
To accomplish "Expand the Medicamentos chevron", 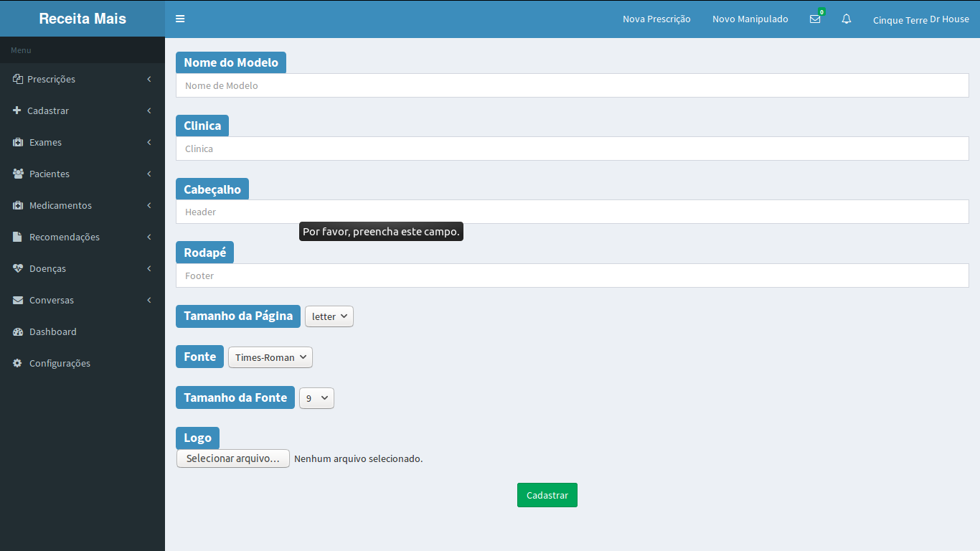I will point(149,205).
